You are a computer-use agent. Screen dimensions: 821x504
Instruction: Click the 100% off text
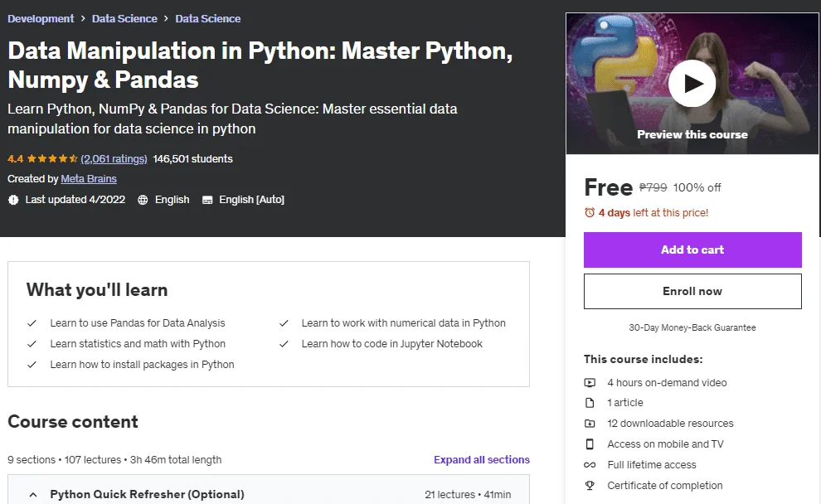point(697,187)
